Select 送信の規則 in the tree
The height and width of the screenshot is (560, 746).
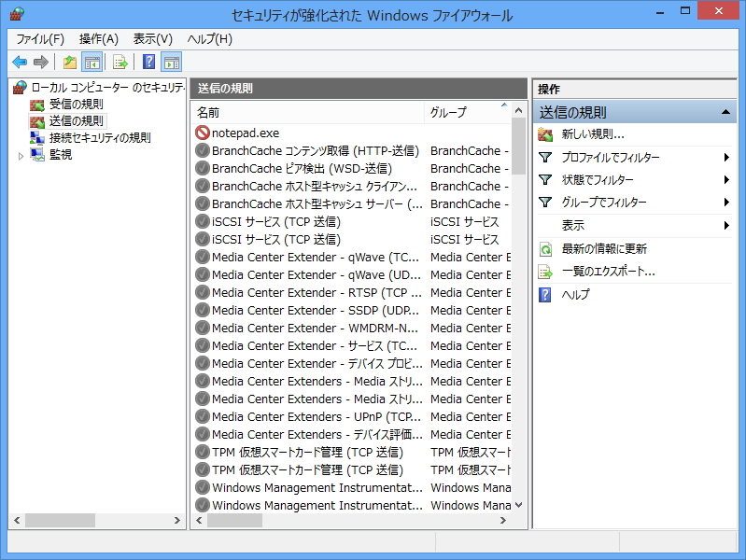click(x=77, y=120)
